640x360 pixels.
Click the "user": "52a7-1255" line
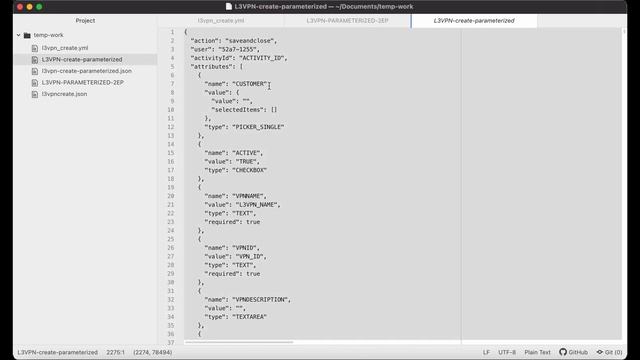(225, 49)
